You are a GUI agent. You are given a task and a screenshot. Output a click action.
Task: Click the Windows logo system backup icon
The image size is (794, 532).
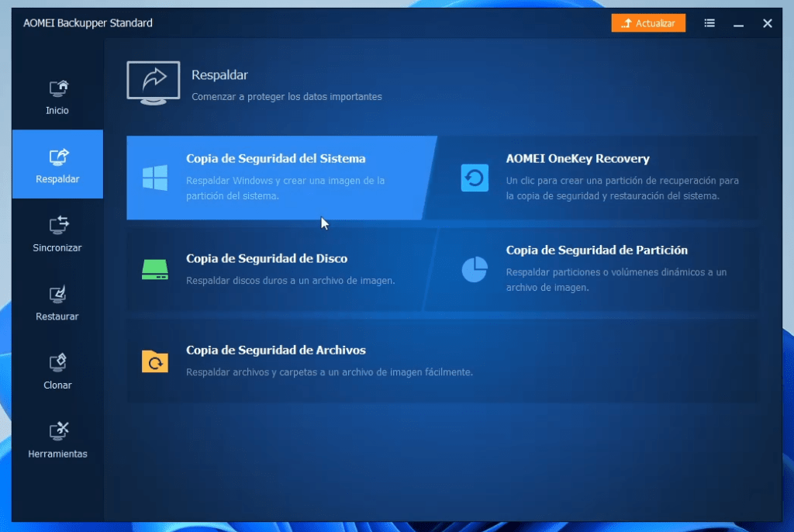click(155, 178)
